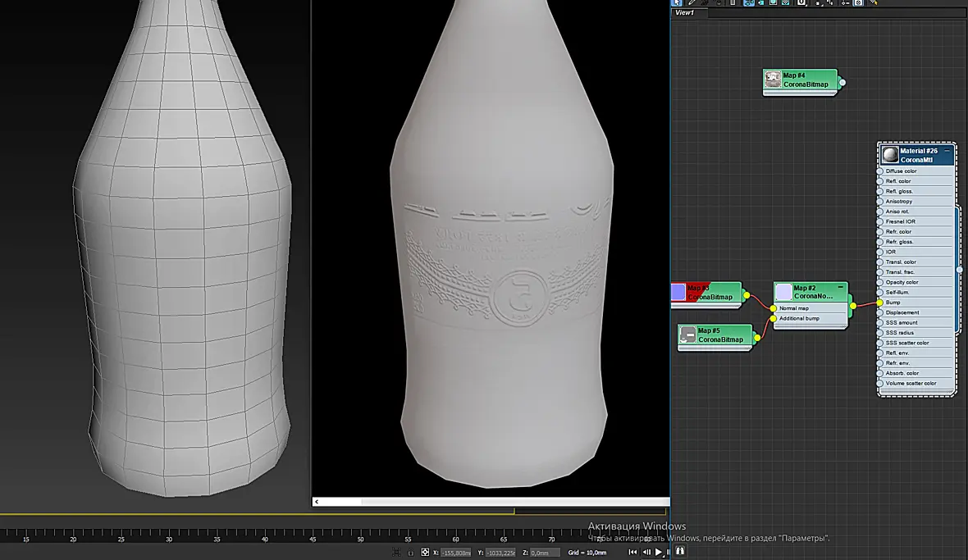Click the IOR slot on material node
The image size is (968, 560).
[x=916, y=252]
